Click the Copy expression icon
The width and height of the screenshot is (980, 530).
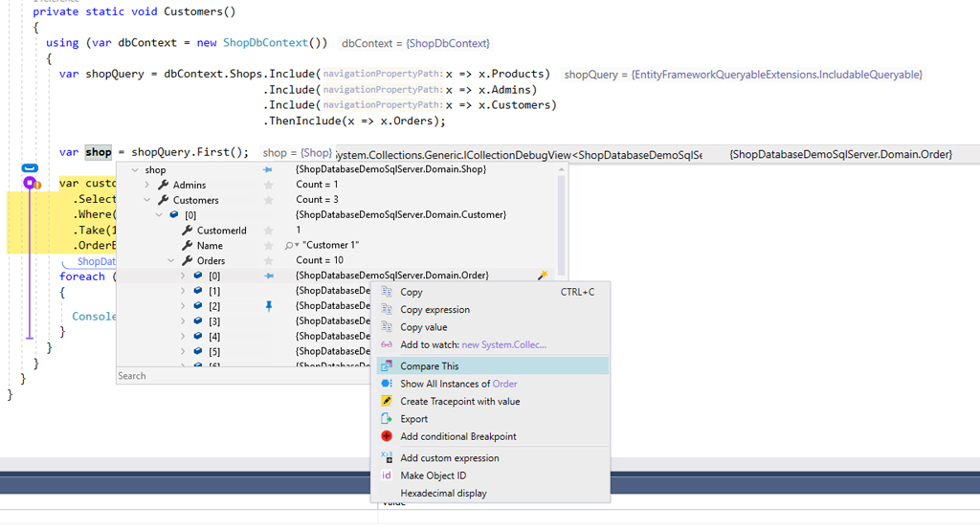387,309
